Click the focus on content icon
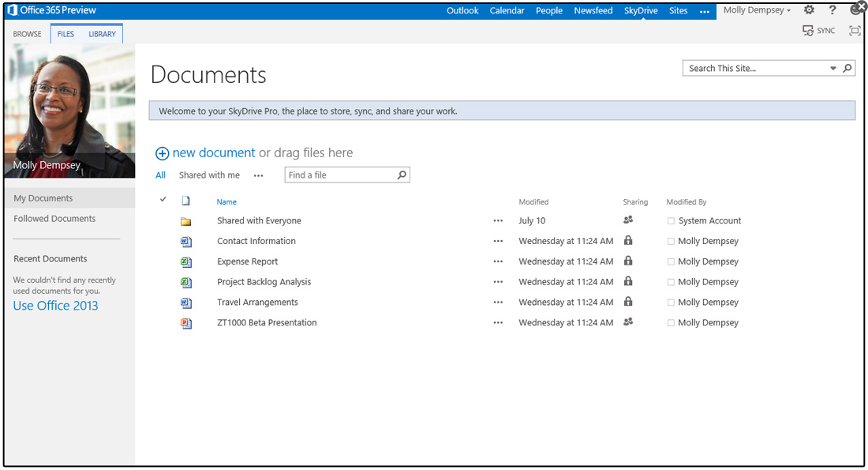The image size is (868, 470). click(855, 31)
